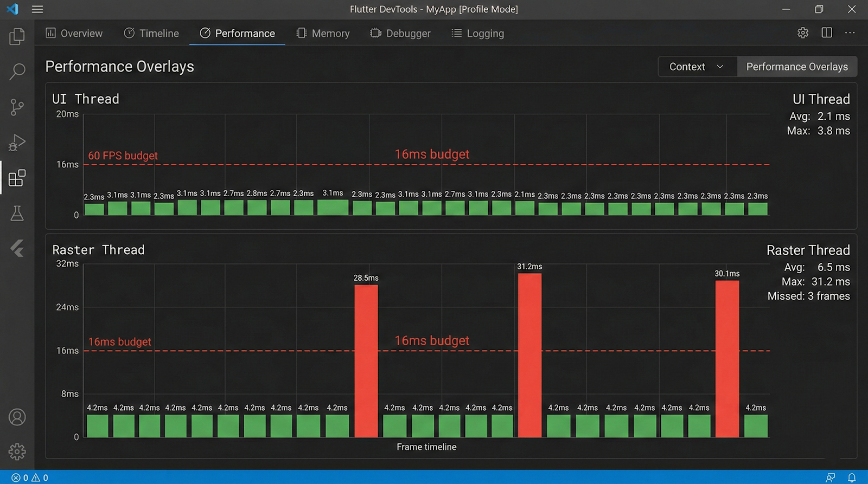The height and width of the screenshot is (484, 868).
Task: Open Source Control branch icon
Action: [x=17, y=107]
